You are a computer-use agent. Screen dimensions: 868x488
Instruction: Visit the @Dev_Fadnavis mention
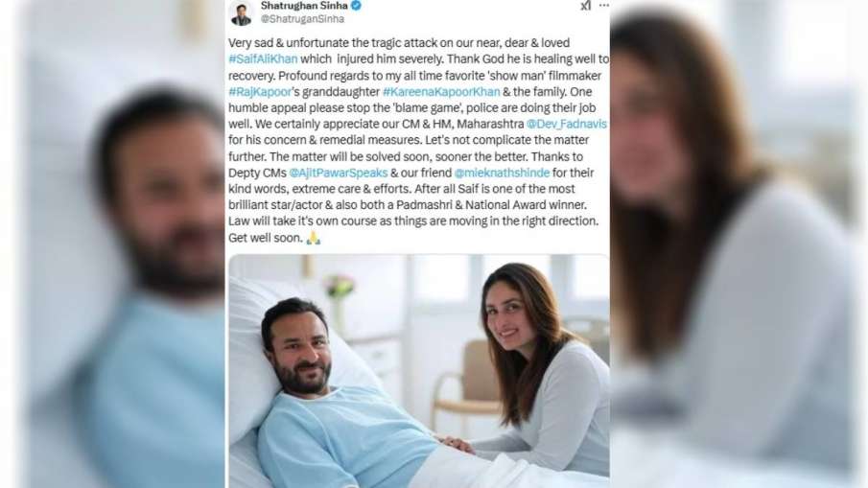coord(566,124)
